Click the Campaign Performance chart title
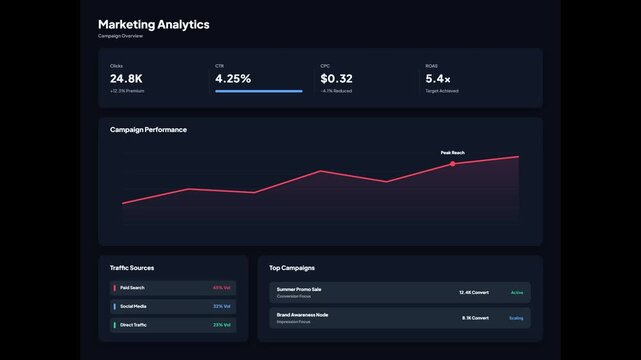The width and height of the screenshot is (641, 360). click(x=148, y=130)
